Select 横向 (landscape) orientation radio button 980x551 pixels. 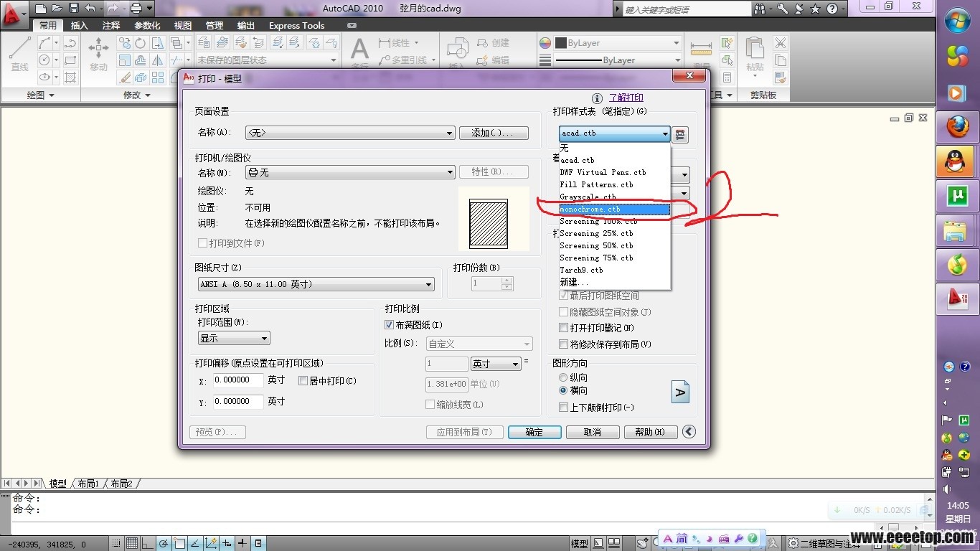click(563, 390)
